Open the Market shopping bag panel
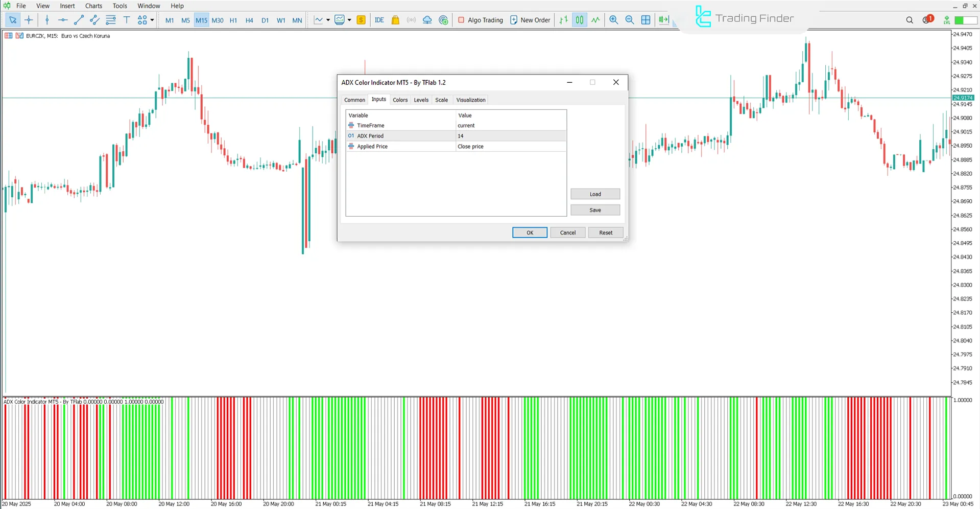 click(395, 20)
